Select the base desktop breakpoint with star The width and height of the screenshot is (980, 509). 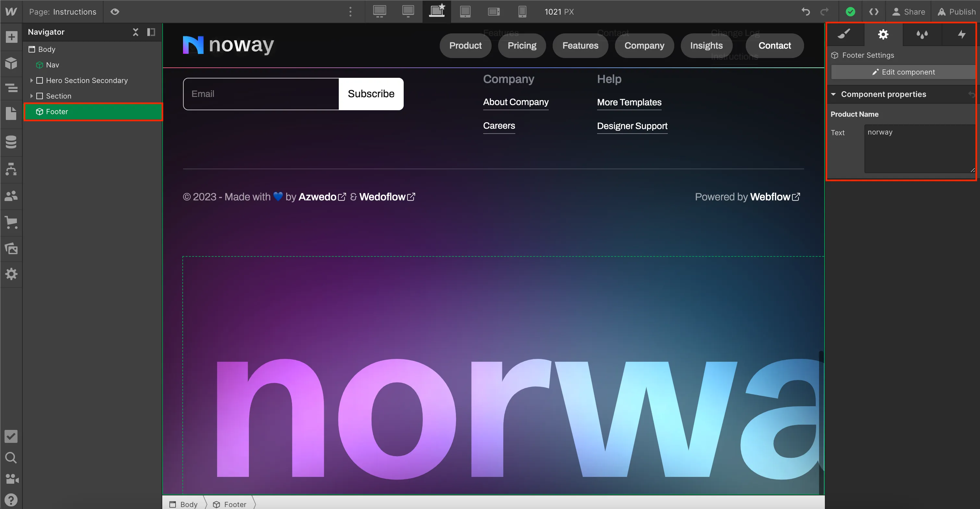(437, 11)
